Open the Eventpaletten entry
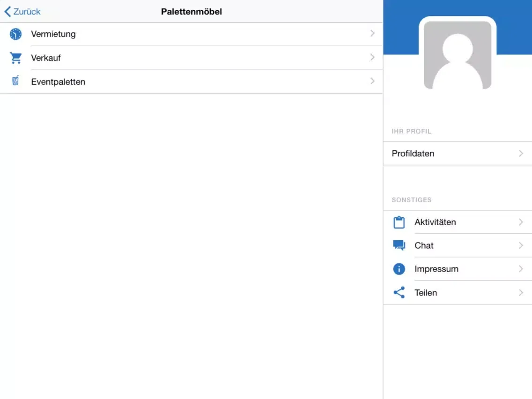This screenshot has width=532, height=399. click(x=192, y=81)
